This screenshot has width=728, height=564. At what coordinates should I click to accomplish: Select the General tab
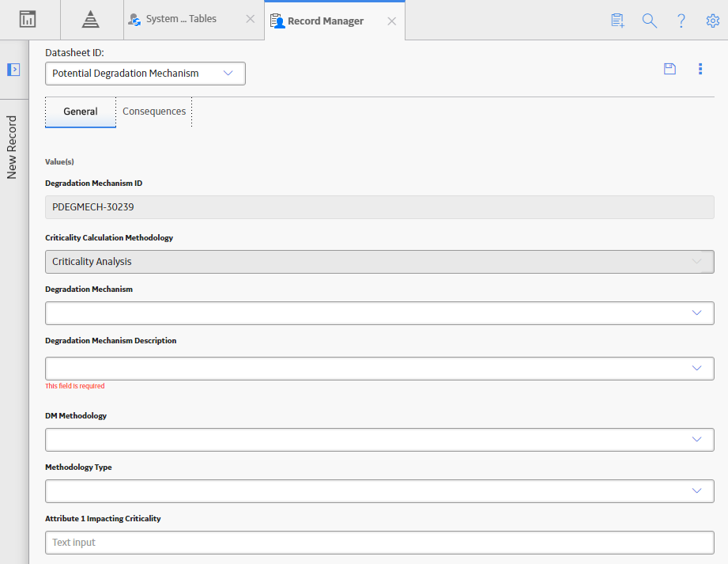[x=81, y=112]
